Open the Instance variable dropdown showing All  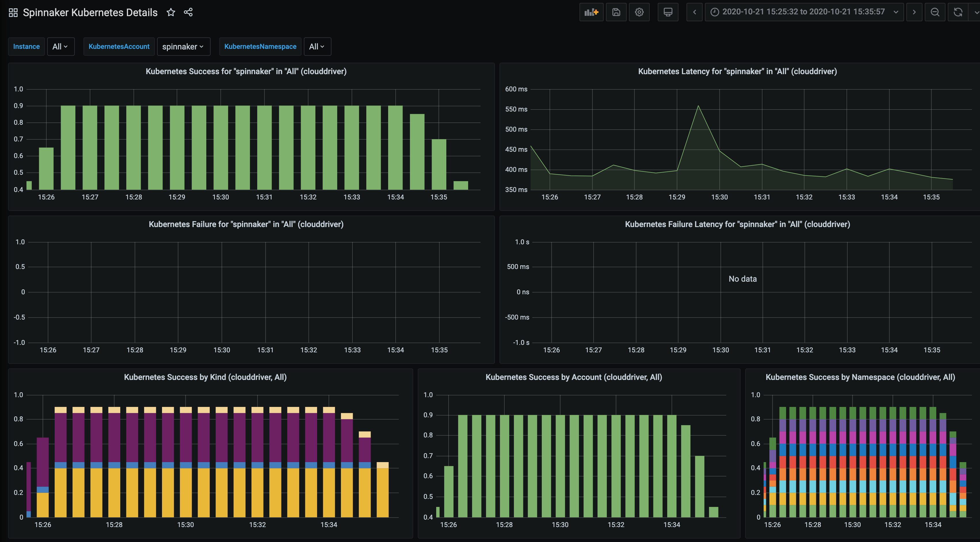[x=60, y=46]
